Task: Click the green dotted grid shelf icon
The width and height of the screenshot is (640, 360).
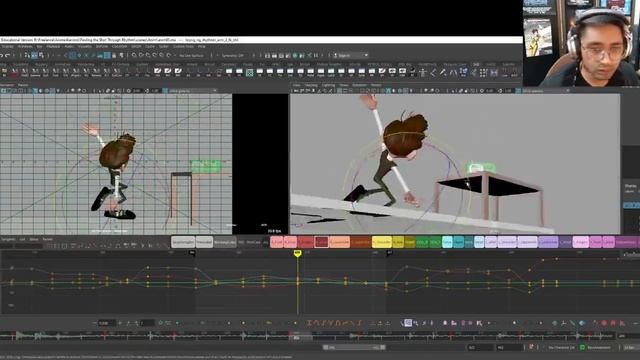Action: click(x=249, y=73)
